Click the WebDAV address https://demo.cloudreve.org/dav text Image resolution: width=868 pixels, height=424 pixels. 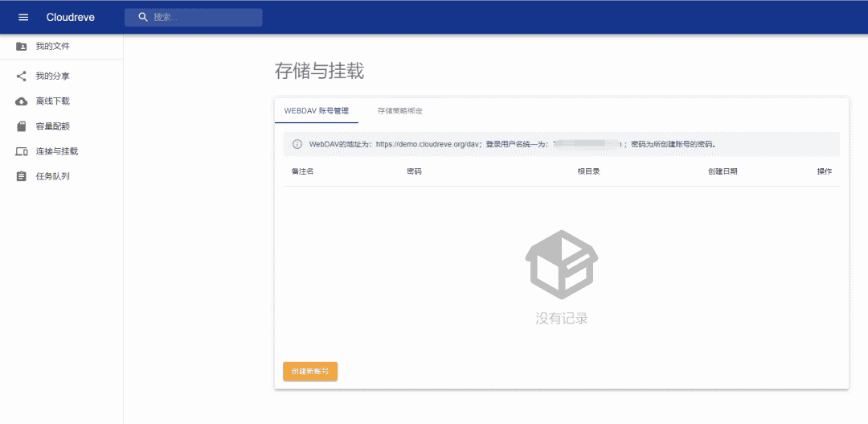click(427, 144)
